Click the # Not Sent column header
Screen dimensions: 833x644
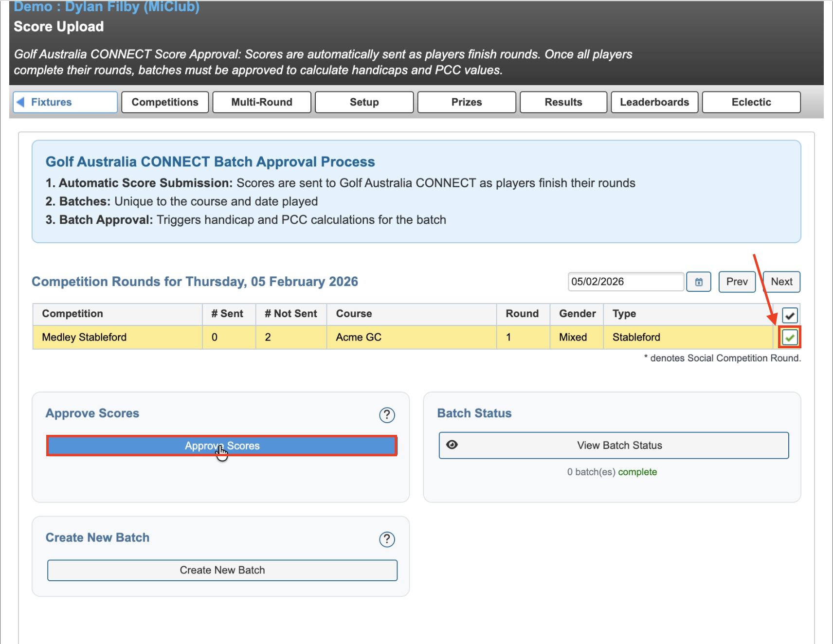(x=290, y=314)
